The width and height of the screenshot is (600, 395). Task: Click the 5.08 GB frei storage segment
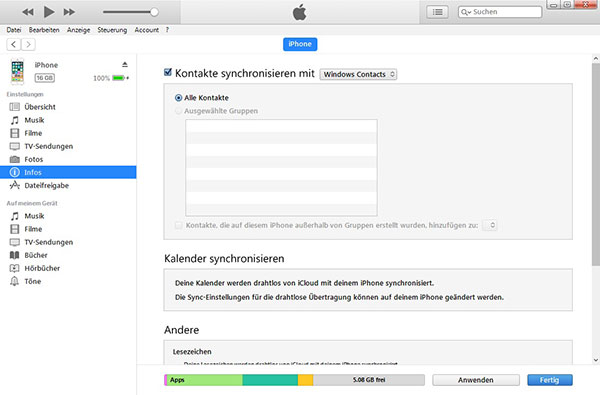[x=369, y=380]
